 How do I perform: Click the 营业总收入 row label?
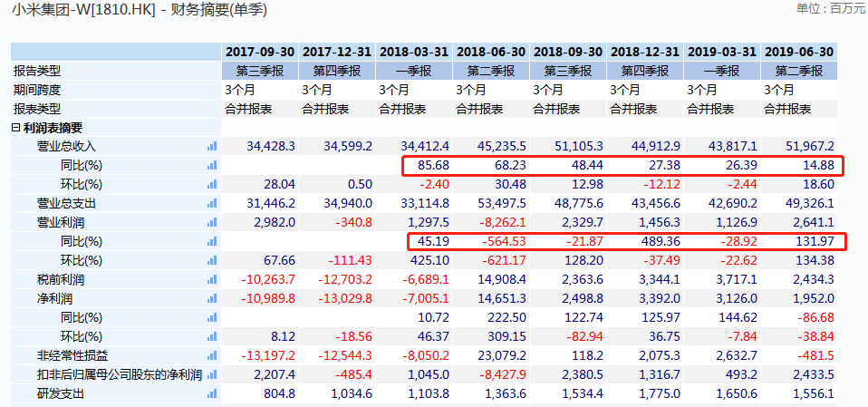[66, 147]
